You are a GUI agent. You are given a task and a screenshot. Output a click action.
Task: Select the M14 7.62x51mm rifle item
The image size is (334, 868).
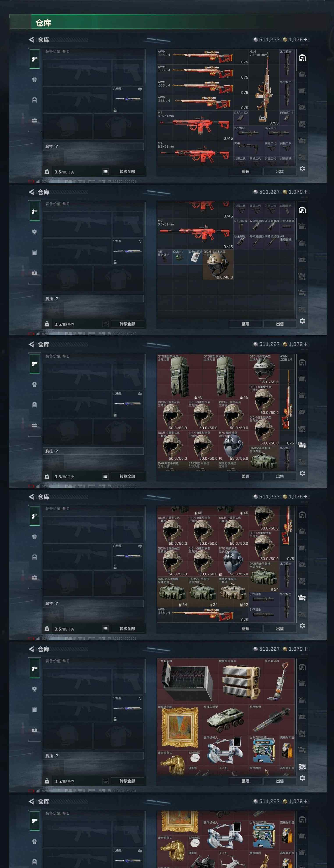264,88
